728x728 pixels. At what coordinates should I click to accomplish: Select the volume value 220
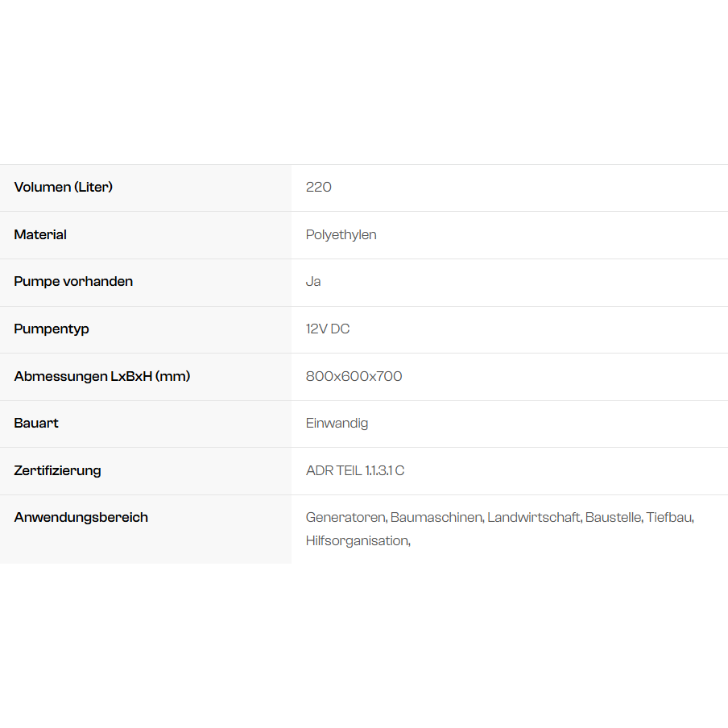coord(319,187)
